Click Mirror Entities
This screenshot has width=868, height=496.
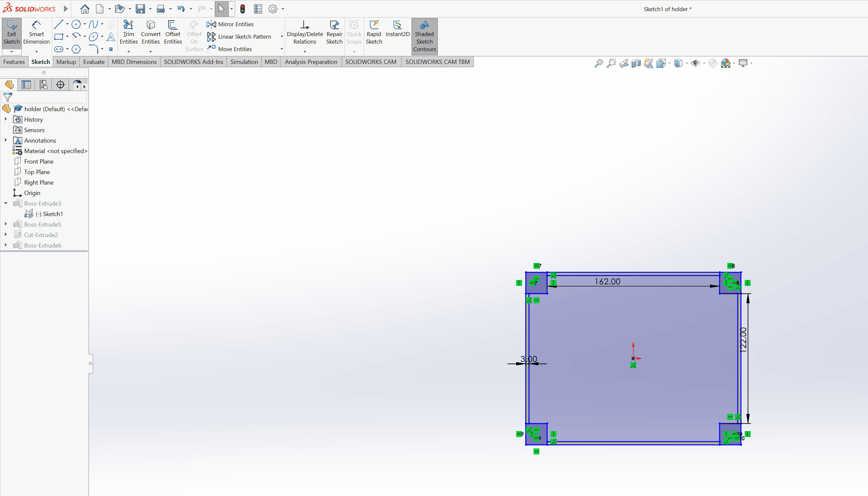point(230,24)
